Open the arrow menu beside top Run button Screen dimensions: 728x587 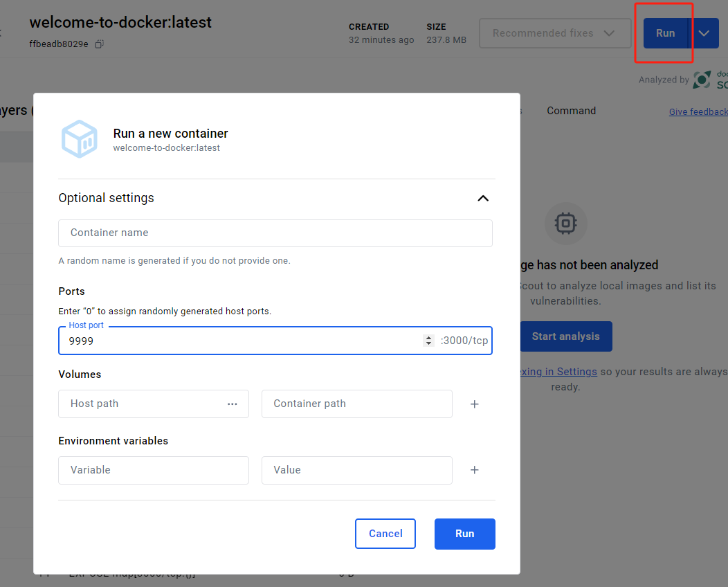704,33
